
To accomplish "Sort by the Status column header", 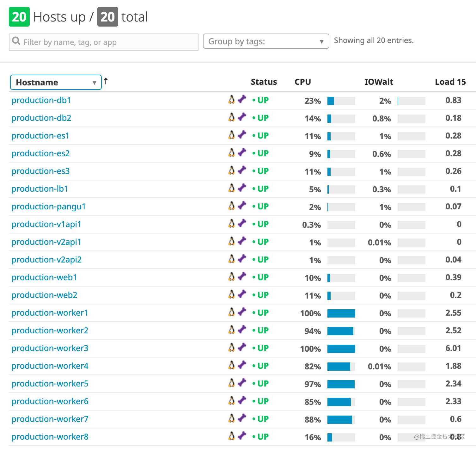I will tap(264, 82).
